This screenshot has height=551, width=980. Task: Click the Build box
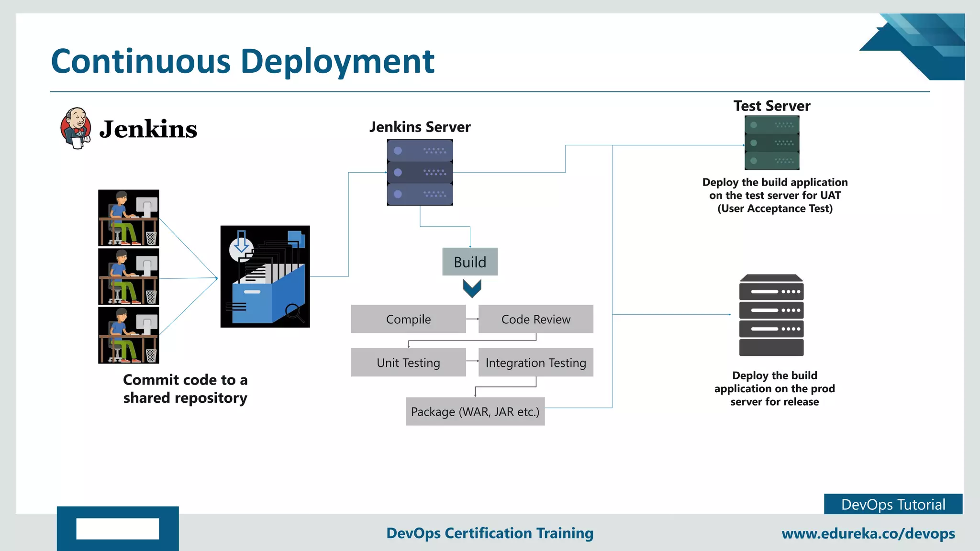coord(470,262)
